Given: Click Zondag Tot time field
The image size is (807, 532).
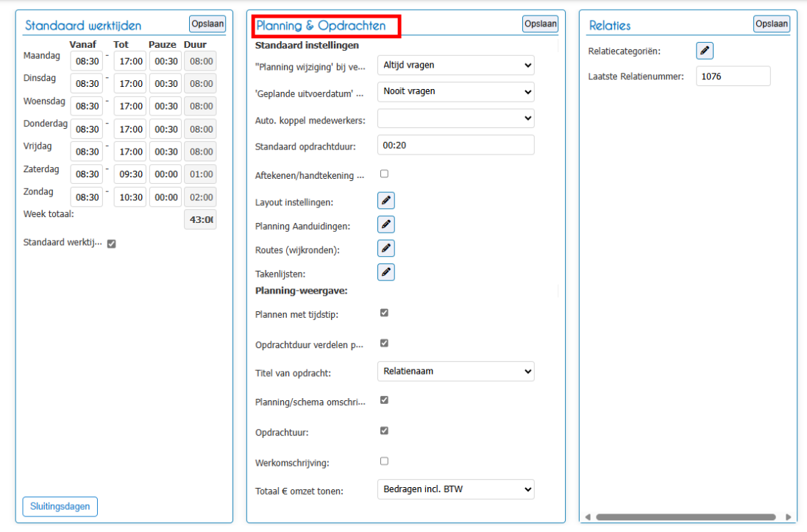Looking at the screenshot, I should [x=130, y=197].
